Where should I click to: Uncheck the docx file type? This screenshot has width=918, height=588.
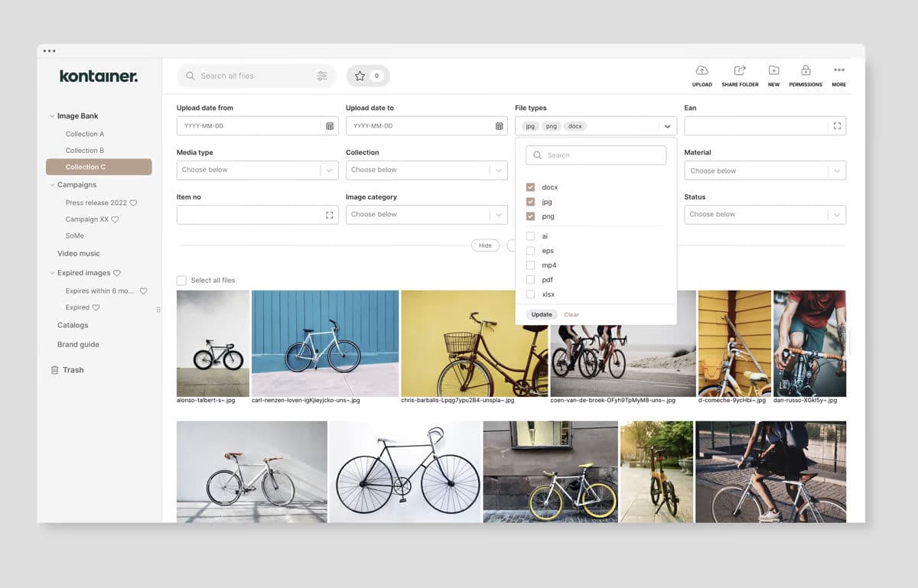(530, 187)
